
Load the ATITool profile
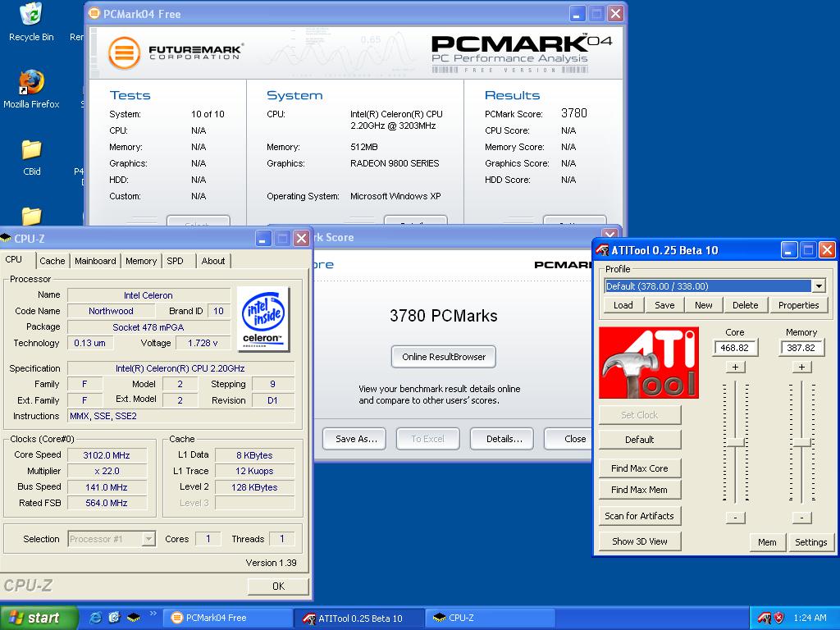pos(623,305)
